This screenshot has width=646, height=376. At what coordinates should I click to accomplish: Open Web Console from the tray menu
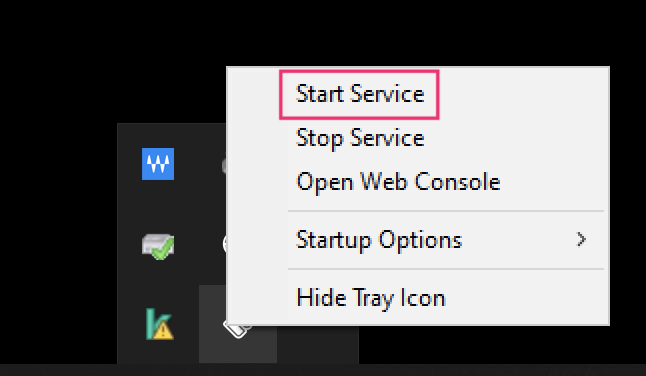(x=398, y=182)
